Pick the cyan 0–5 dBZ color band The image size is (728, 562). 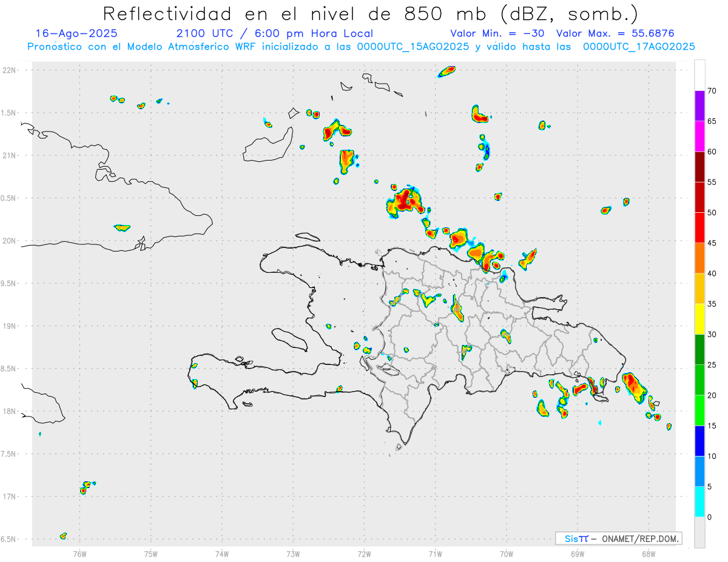click(699, 502)
